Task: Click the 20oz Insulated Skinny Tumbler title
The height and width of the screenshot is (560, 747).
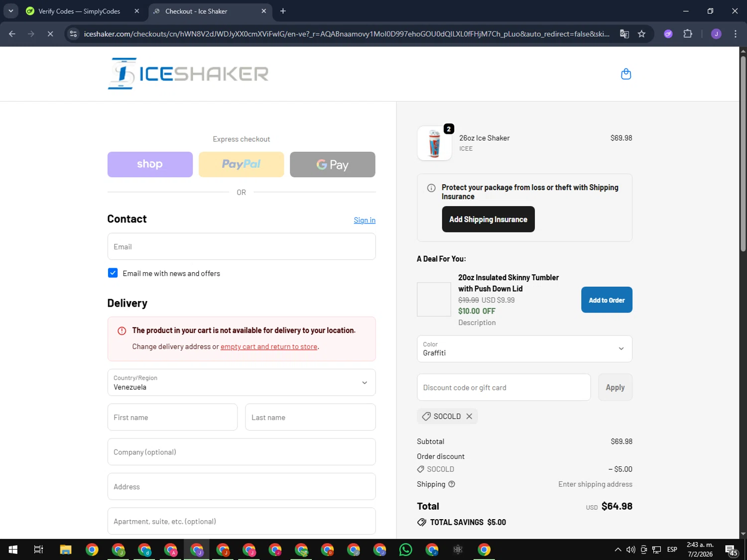Action: point(508,283)
